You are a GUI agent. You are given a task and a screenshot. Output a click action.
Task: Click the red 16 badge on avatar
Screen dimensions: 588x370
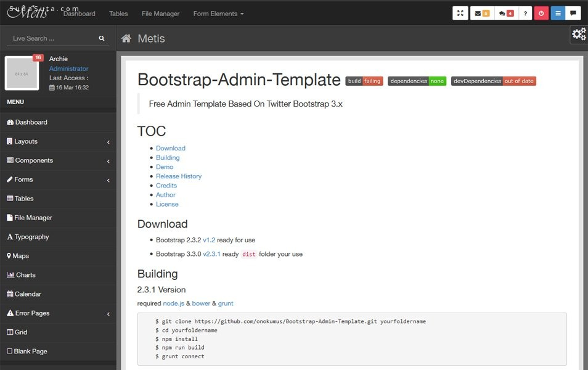38,57
